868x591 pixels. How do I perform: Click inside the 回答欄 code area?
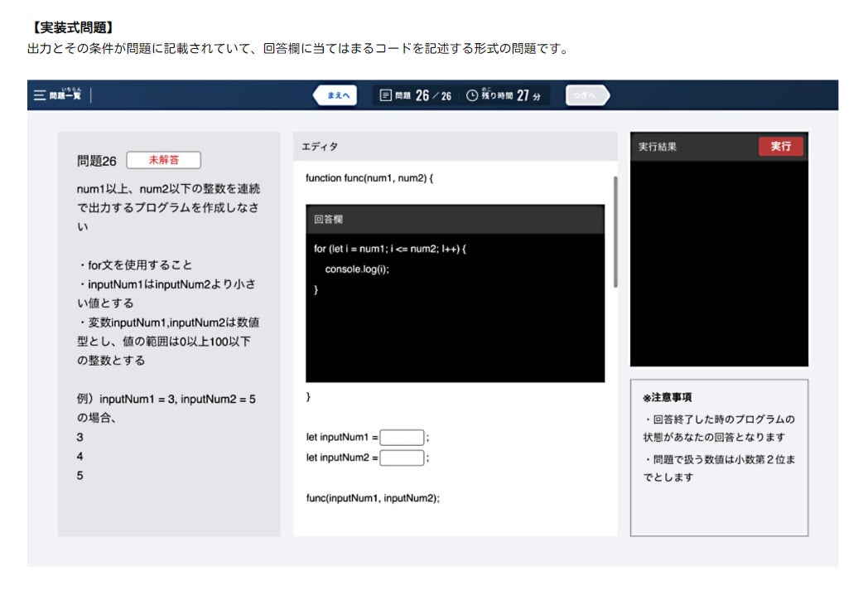click(455, 308)
